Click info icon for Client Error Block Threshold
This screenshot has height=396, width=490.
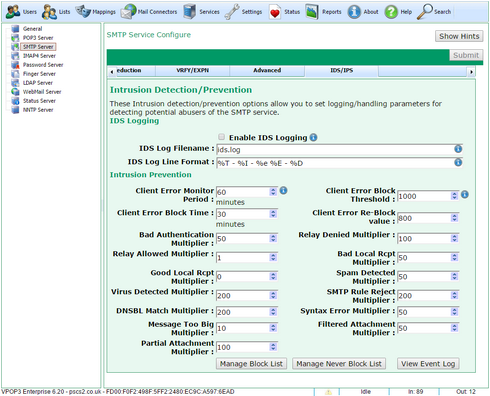coord(465,194)
